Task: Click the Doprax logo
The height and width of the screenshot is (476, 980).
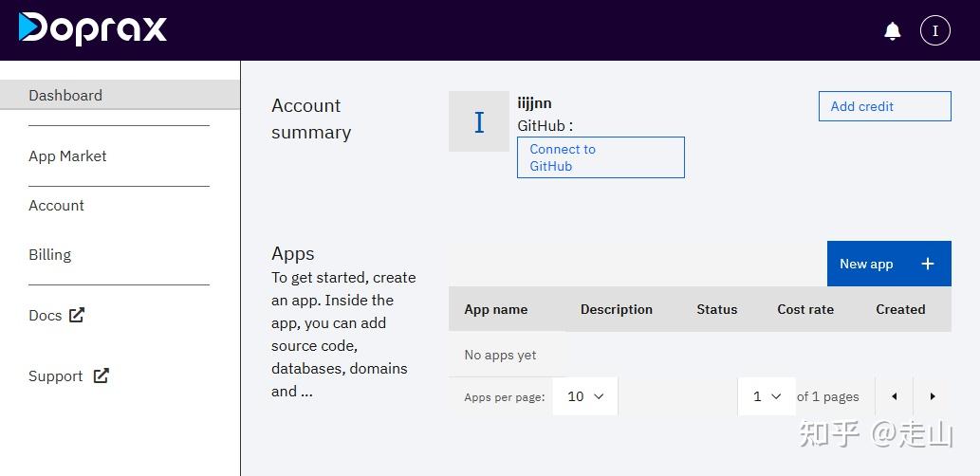Action: pyautogui.click(x=93, y=28)
